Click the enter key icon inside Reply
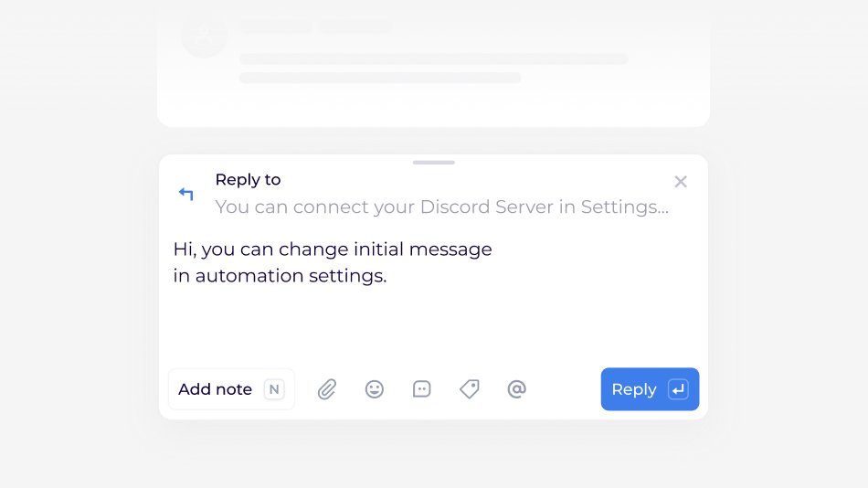 coord(678,389)
